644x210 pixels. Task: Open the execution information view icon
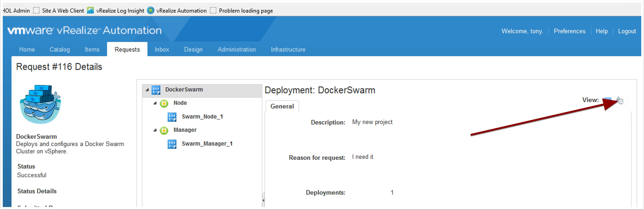[621, 100]
